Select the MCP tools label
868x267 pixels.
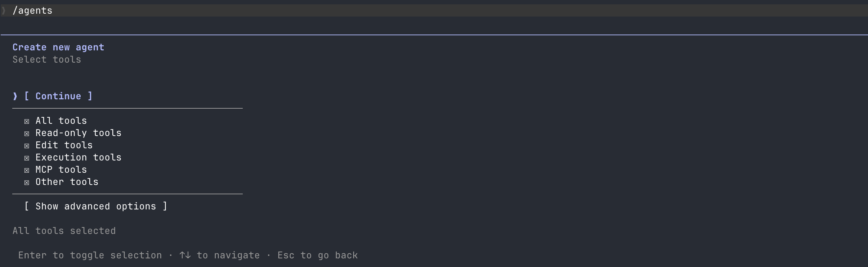point(61,169)
